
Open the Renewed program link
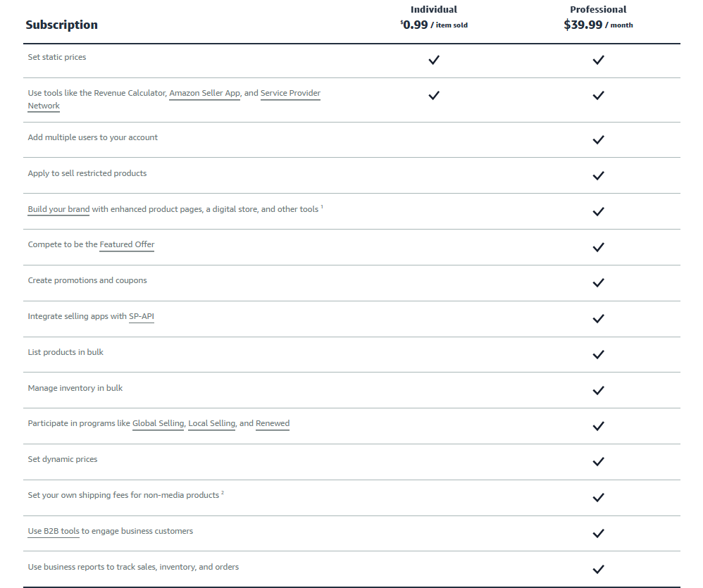273,423
